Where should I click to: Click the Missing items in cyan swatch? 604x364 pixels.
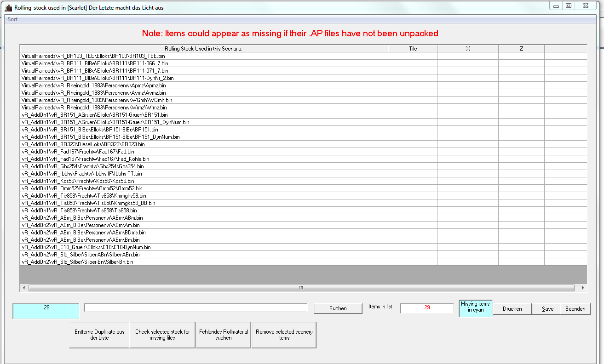coord(476,308)
